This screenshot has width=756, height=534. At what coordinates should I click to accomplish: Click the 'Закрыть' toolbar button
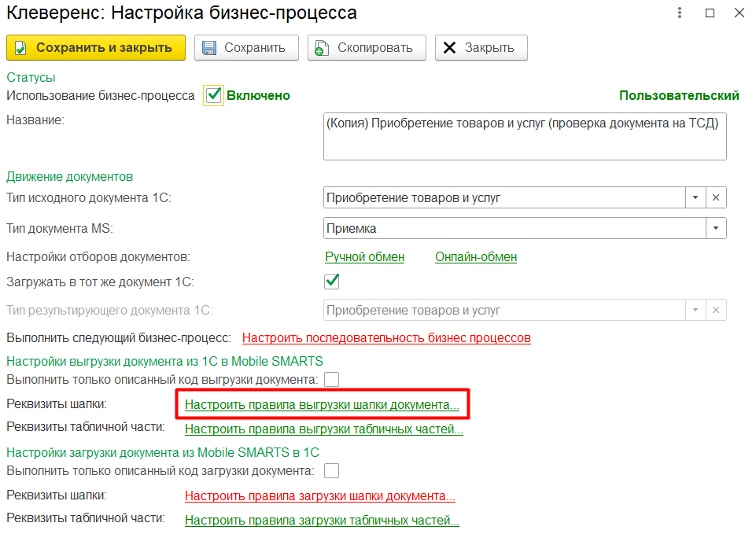tap(481, 48)
